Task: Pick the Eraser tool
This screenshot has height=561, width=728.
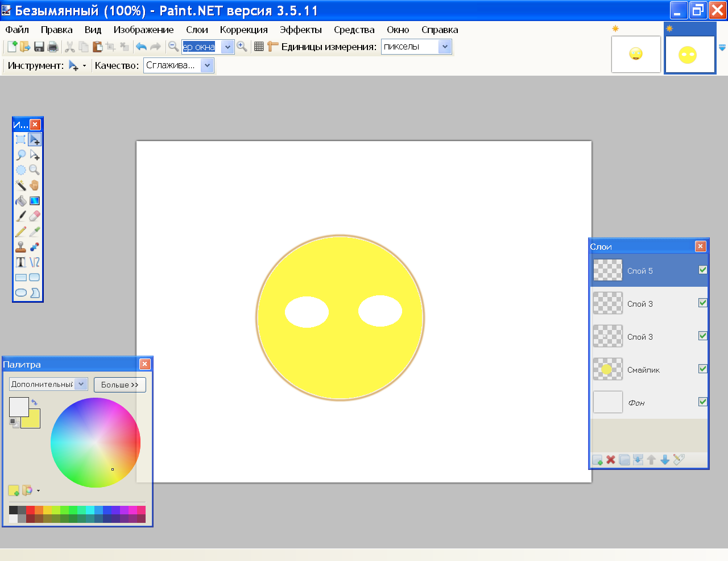Action: click(x=35, y=216)
